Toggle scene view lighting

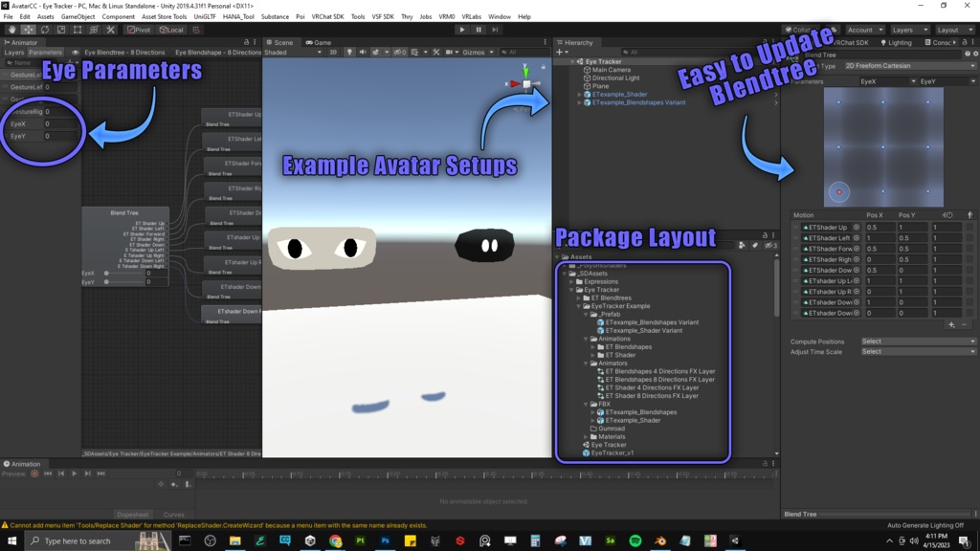[x=349, y=51]
